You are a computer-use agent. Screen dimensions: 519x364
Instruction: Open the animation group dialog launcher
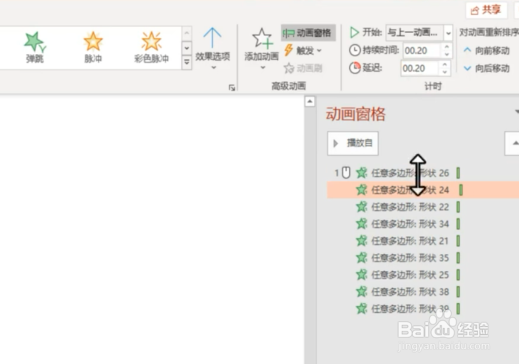[232, 88]
